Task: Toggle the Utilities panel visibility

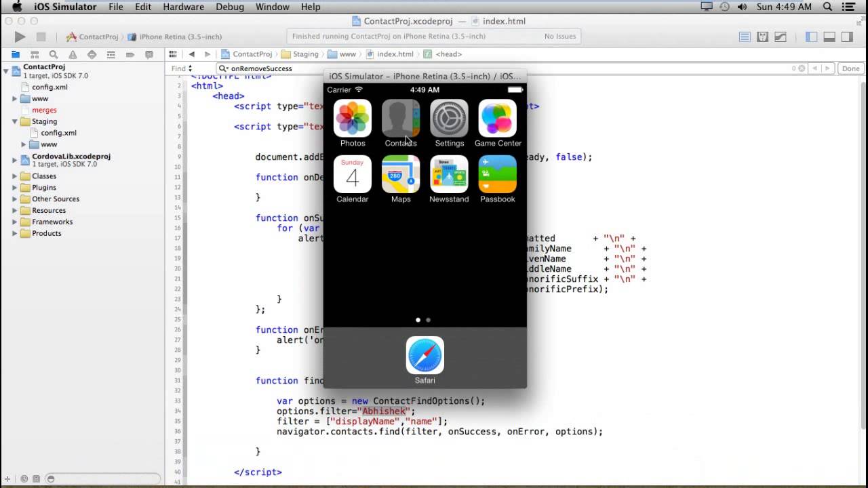Action: point(847,37)
